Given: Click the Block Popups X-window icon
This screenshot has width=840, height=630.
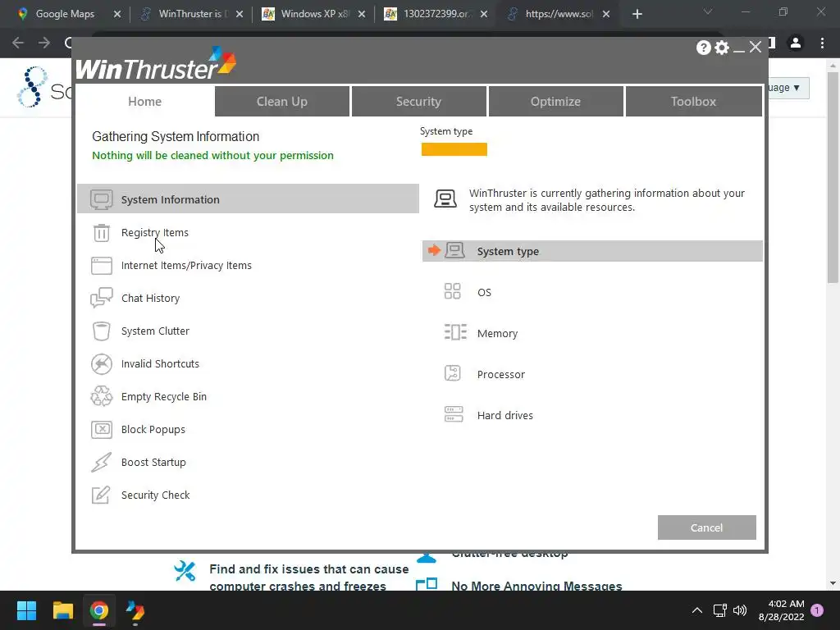Looking at the screenshot, I should [x=101, y=430].
